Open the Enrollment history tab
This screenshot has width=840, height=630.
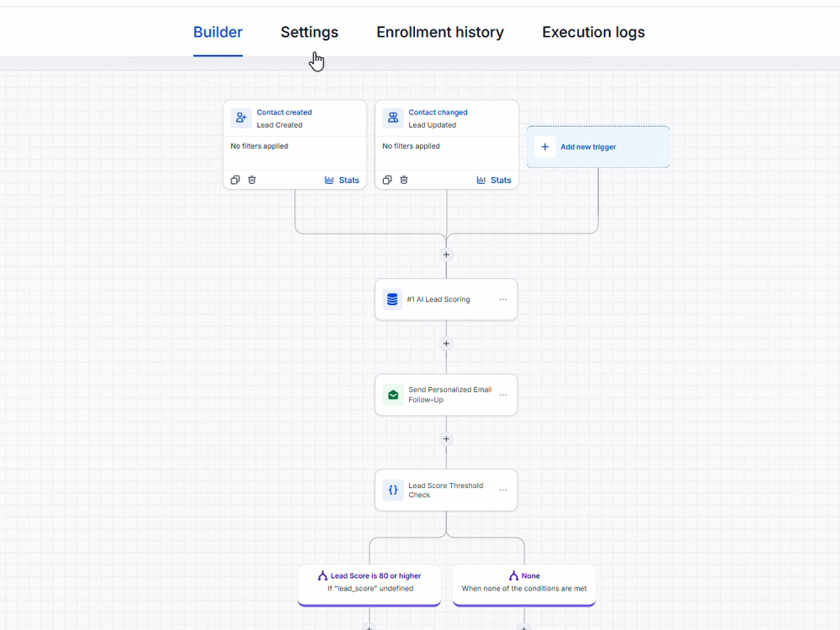coord(440,32)
